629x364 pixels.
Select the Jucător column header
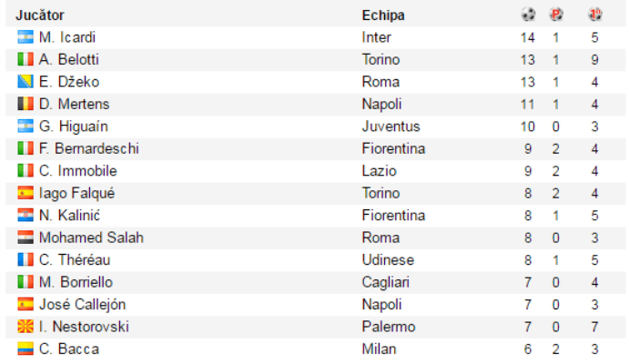pos(40,15)
